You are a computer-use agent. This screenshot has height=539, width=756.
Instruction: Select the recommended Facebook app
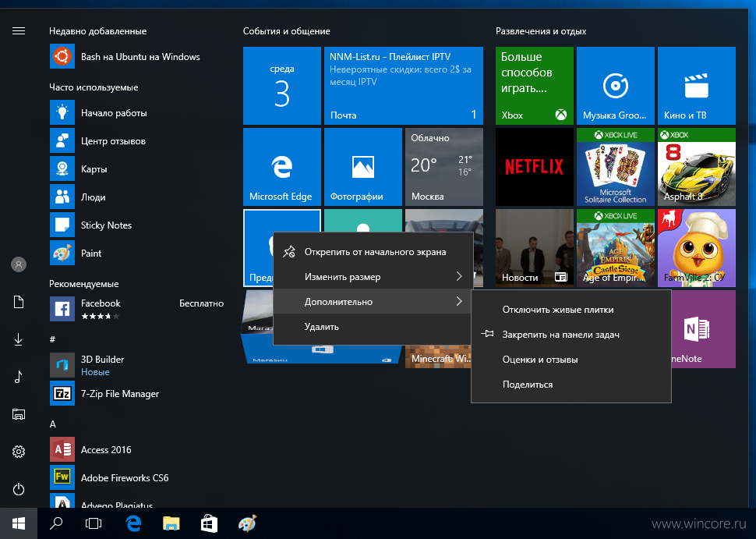[x=136, y=309]
